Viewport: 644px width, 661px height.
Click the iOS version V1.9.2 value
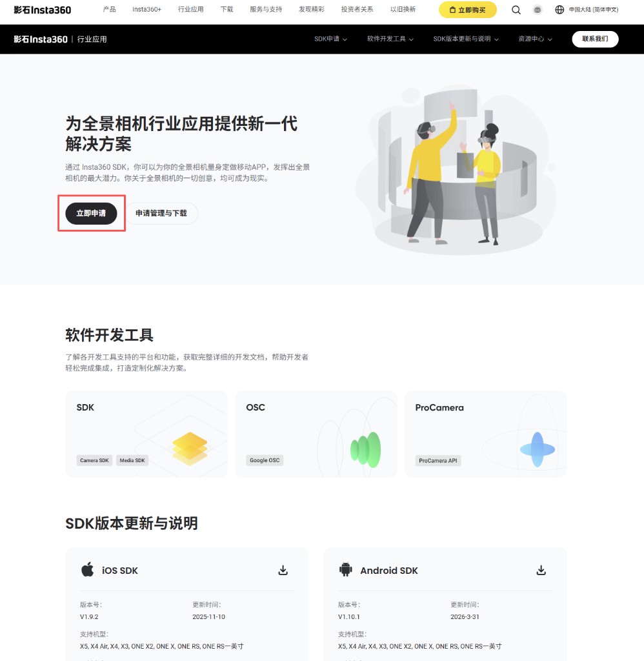coord(89,616)
